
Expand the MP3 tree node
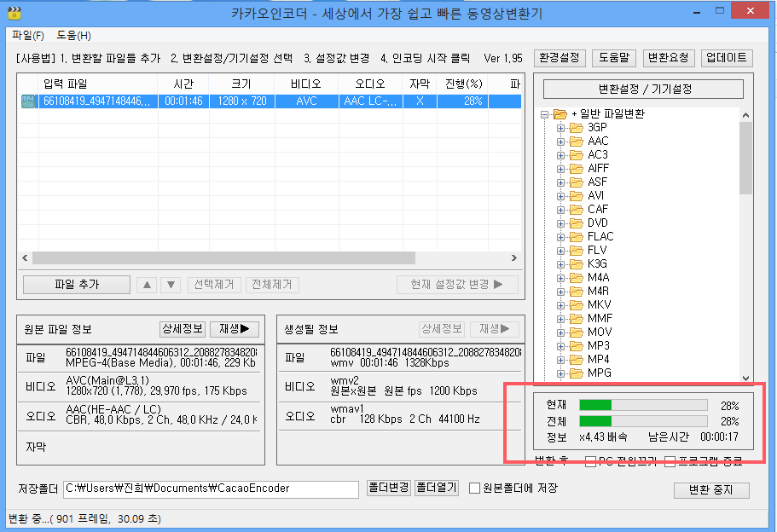click(560, 346)
